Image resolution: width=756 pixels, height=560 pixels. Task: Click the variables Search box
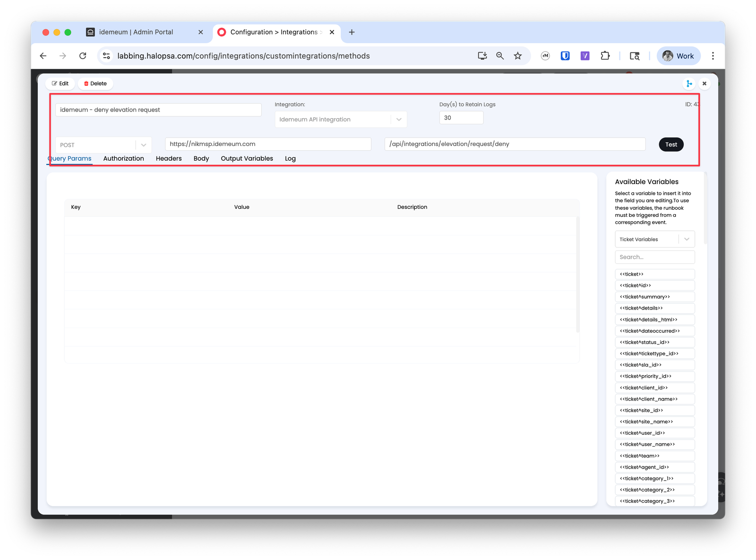655,257
